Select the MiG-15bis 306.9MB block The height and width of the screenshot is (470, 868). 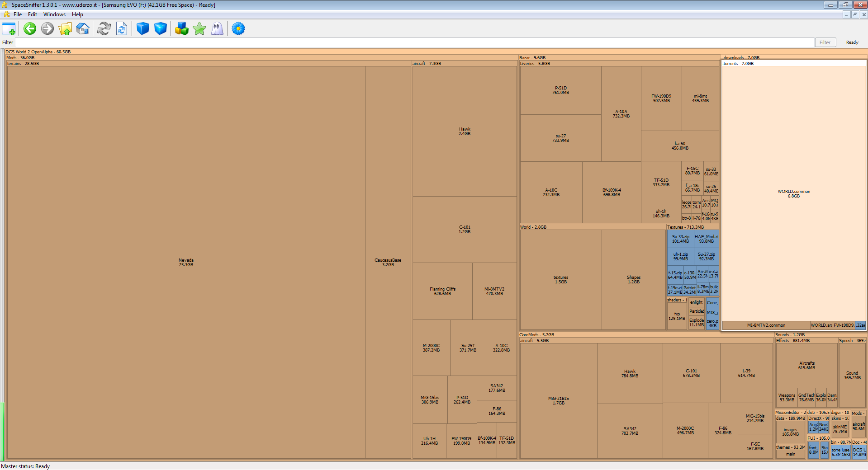(430, 400)
